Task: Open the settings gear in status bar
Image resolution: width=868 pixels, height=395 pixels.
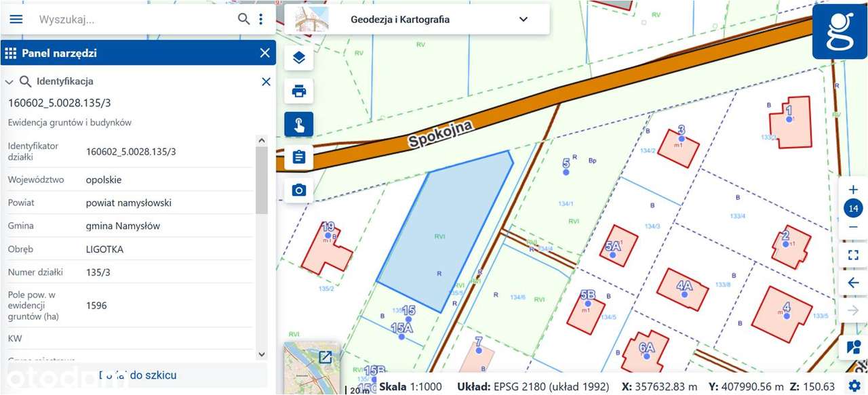Action: (x=854, y=386)
